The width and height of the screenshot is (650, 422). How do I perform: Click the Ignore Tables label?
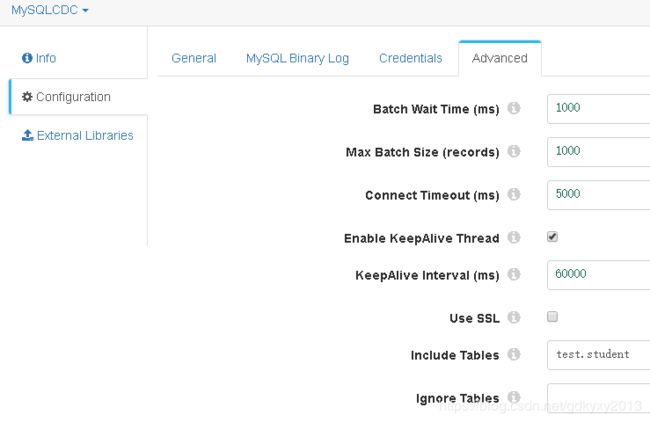[x=457, y=398]
